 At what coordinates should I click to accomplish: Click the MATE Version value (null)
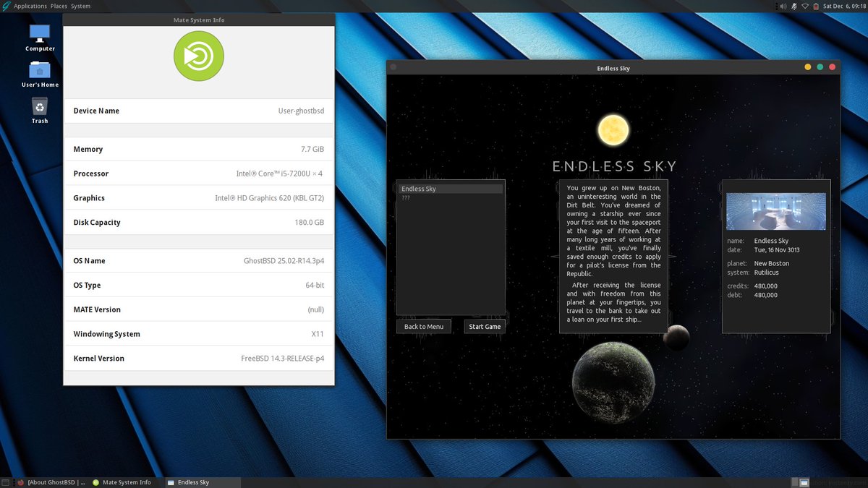[x=316, y=309]
